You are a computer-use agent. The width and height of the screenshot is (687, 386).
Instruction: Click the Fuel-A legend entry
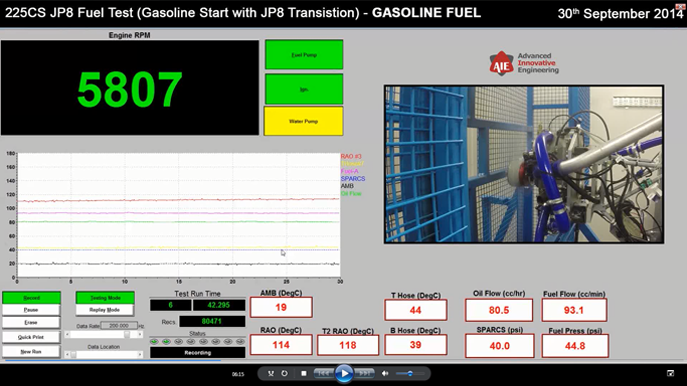tap(350, 171)
